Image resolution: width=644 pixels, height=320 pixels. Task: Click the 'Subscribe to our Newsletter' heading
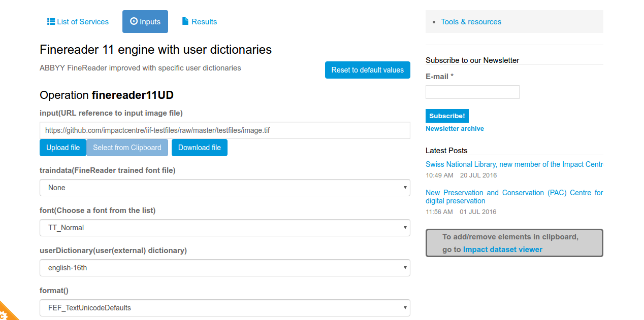(x=472, y=60)
